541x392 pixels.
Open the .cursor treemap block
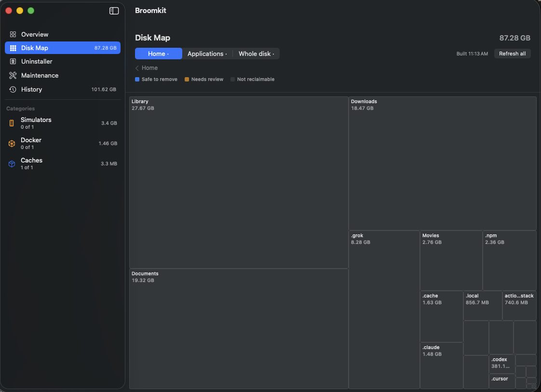pyautogui.click(x=502, y=381)
